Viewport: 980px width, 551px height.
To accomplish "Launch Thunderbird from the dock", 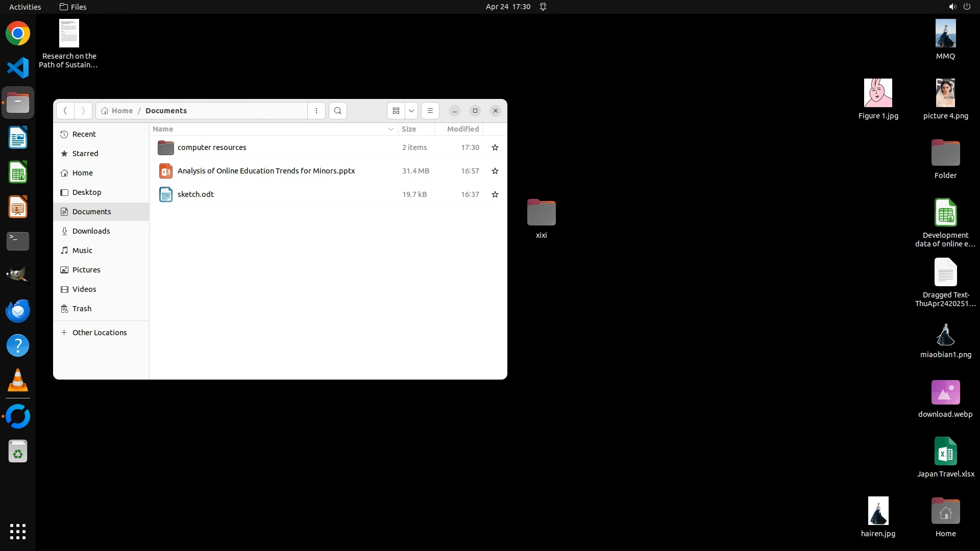I will tap(18, 311).
